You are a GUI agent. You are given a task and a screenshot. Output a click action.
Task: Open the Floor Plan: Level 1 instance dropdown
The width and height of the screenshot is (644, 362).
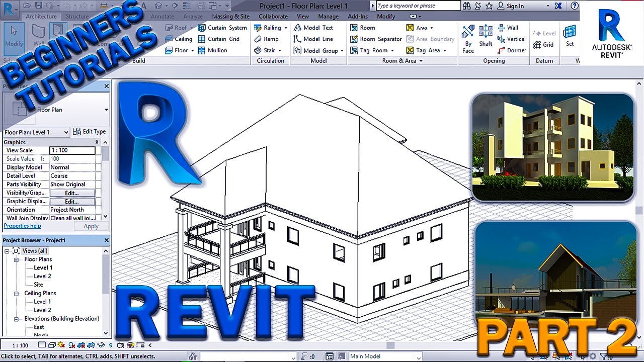(66, 132)
